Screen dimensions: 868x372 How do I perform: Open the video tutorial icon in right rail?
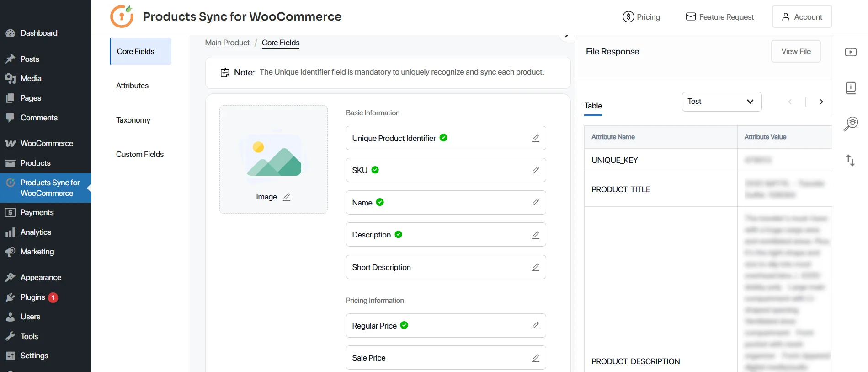click(x=851, y=52)
